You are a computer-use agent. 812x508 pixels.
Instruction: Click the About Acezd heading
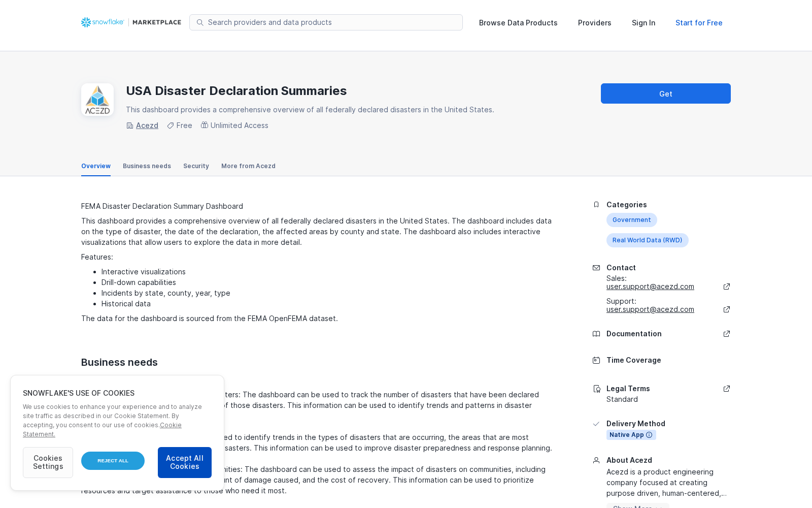pyautogui.click(x=629, y=460)
